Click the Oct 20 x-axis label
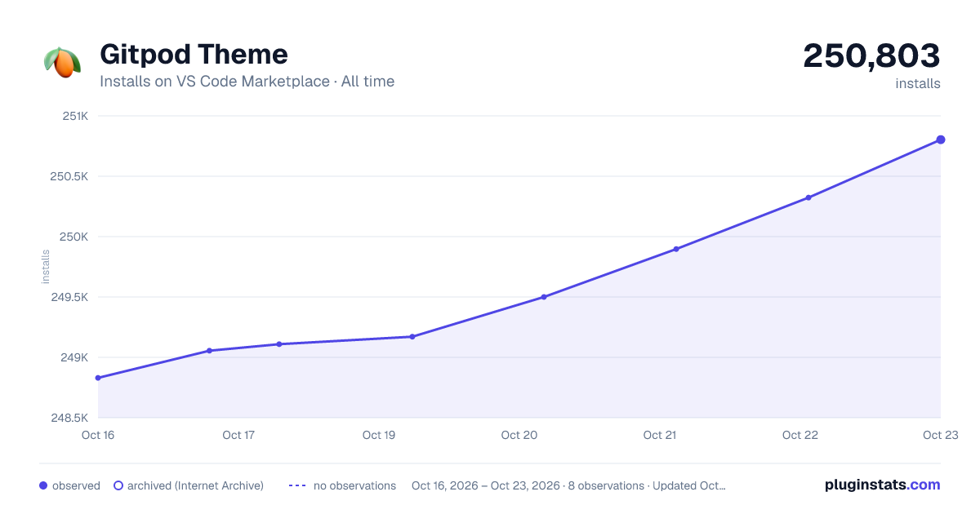The width and height of the screenshot is (980, 514). pos(519,435)
